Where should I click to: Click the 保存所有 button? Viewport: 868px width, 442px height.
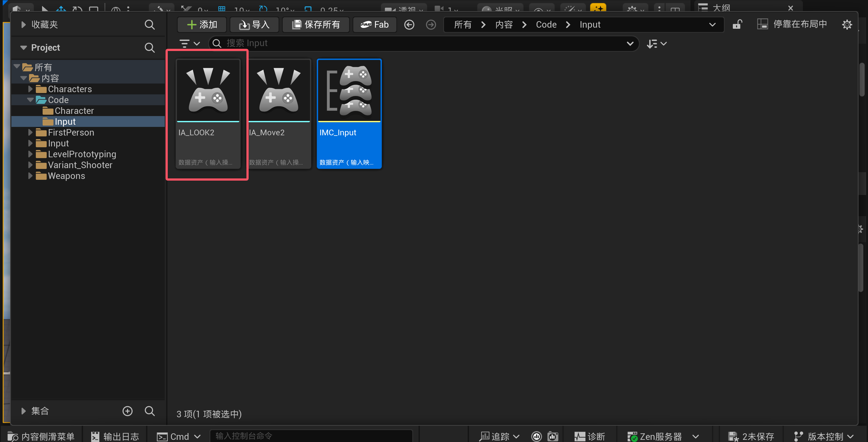pyautogui.click(x=316, y=25)
